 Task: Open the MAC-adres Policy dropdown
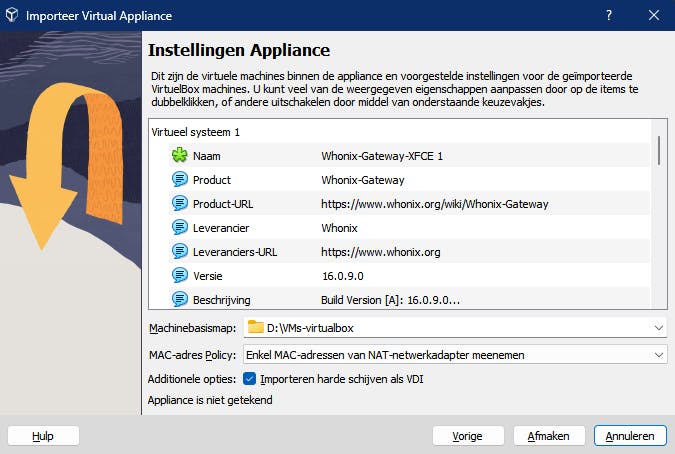click(x=658, y=354)
